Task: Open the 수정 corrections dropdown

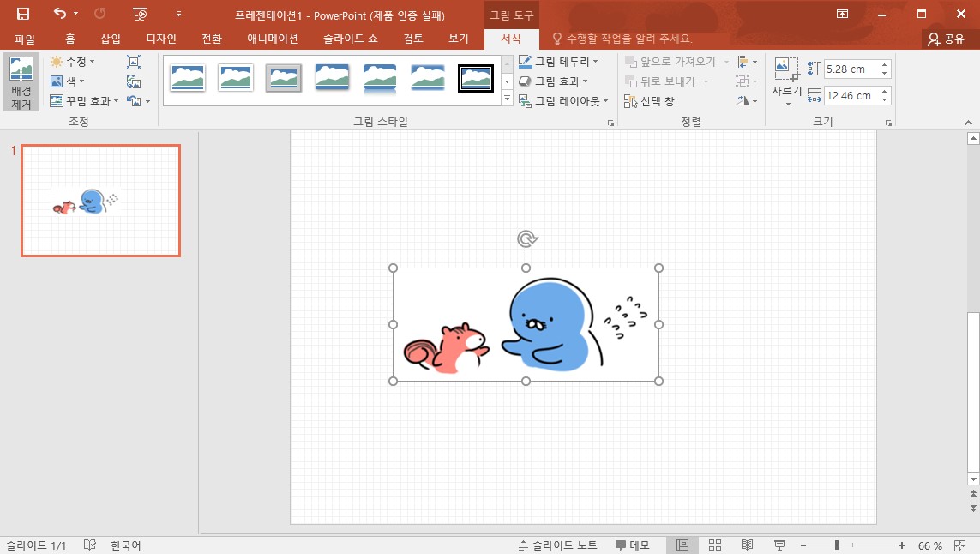Action: pyautogui.click(x=73, y=61)
